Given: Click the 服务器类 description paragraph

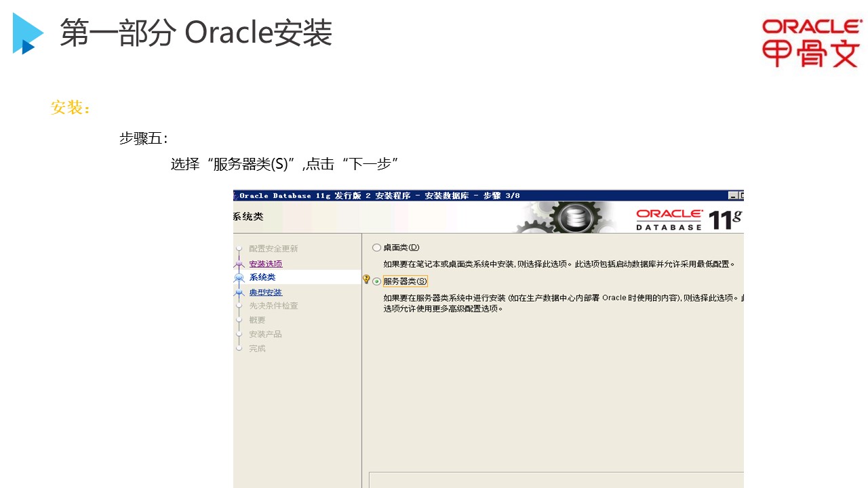Looking at the screenshot, I should tap(563, 303).
